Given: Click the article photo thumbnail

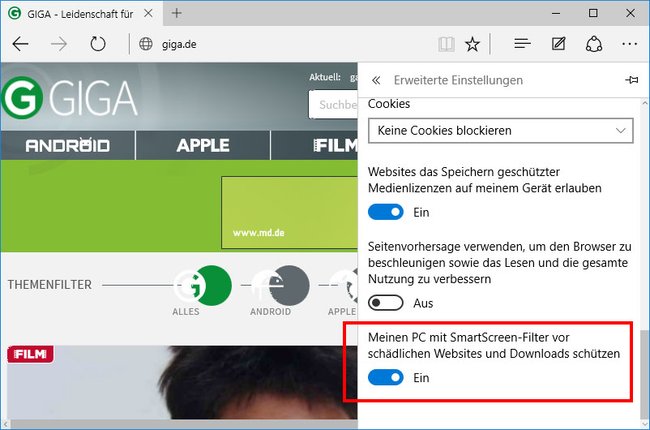Looking at the screenshot, I should (182, 382).
